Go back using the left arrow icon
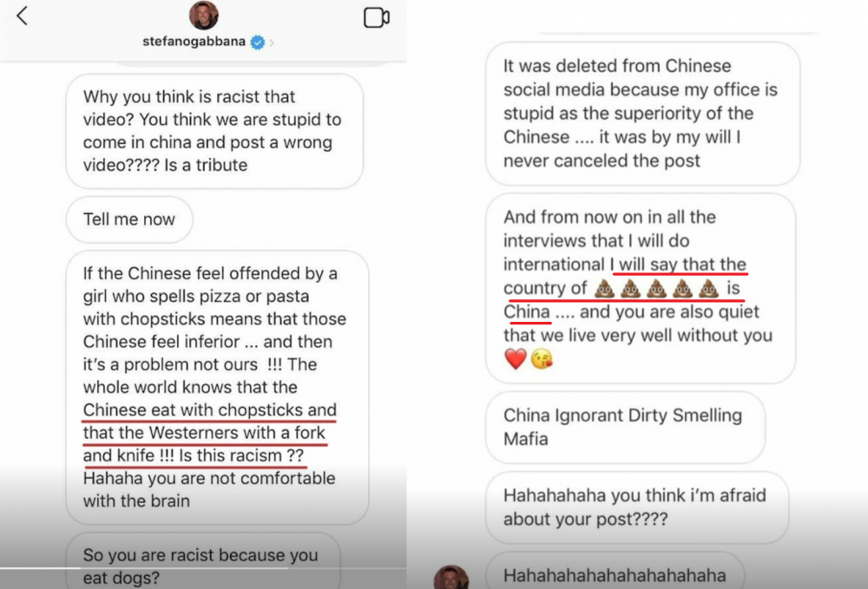The height and width of the screenshot is (589, 868). 23,16
